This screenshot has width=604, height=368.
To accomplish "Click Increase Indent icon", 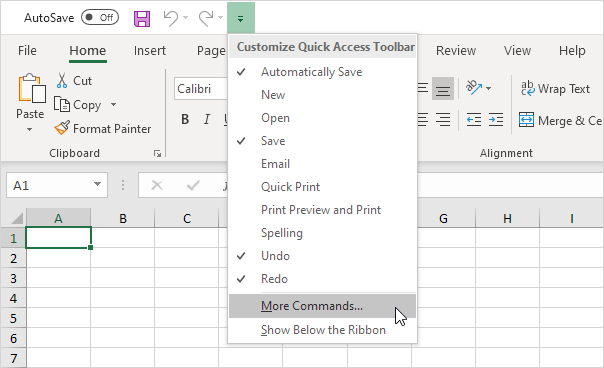I will pos(496,120).
